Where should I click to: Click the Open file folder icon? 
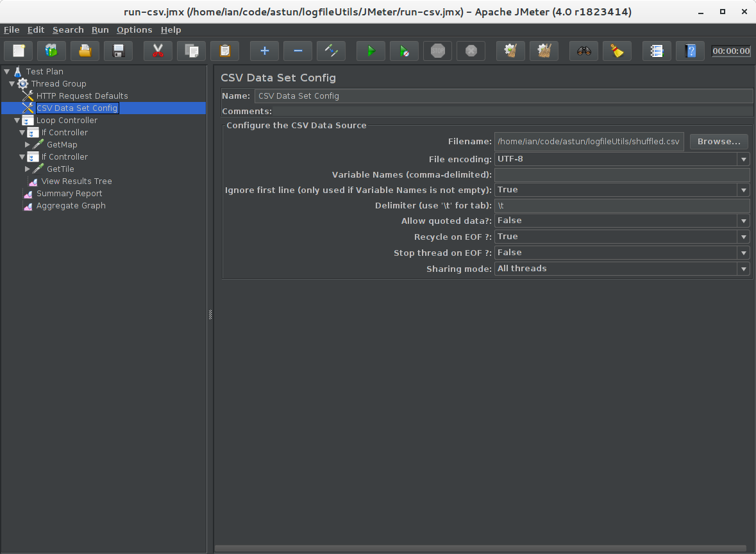tap(85, 51)
